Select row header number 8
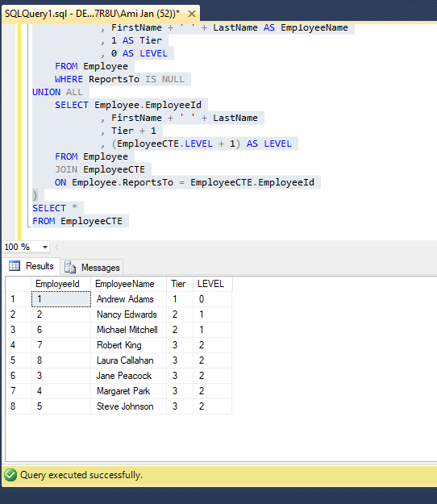 (x=19, y=406)
